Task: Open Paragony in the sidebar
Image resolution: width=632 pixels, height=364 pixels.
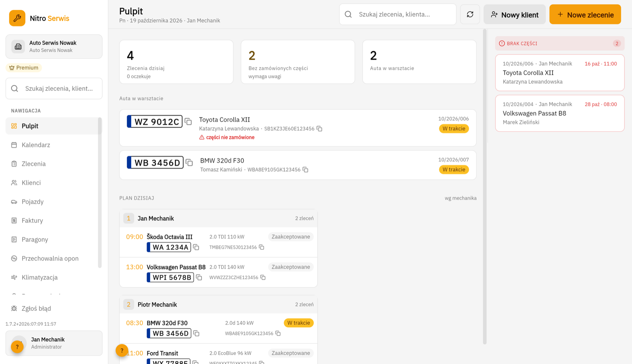Action: coord(52,240)
